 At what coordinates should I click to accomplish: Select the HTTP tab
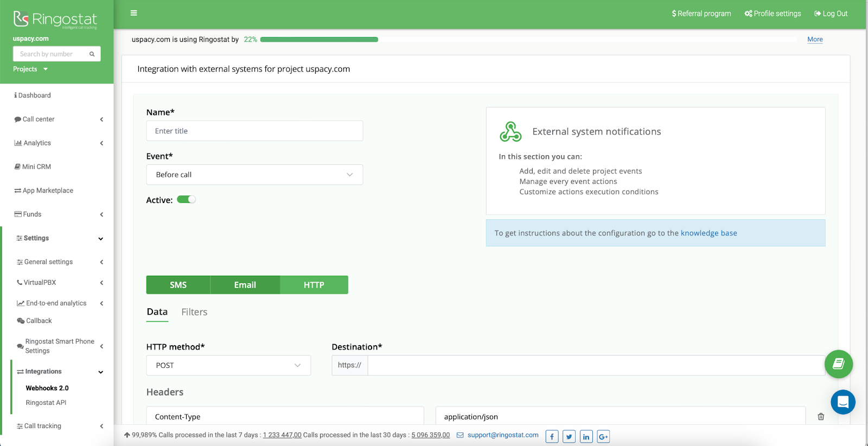[x=314, y=285]
